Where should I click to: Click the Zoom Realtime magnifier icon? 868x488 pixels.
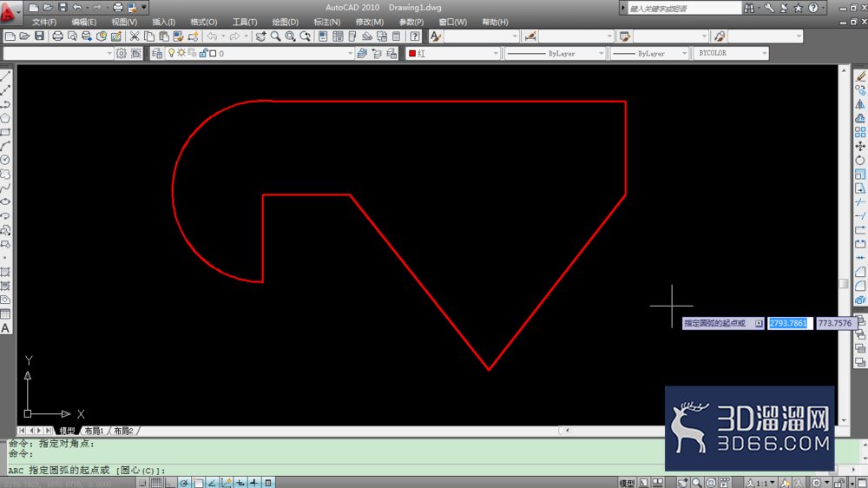point(275,36)
